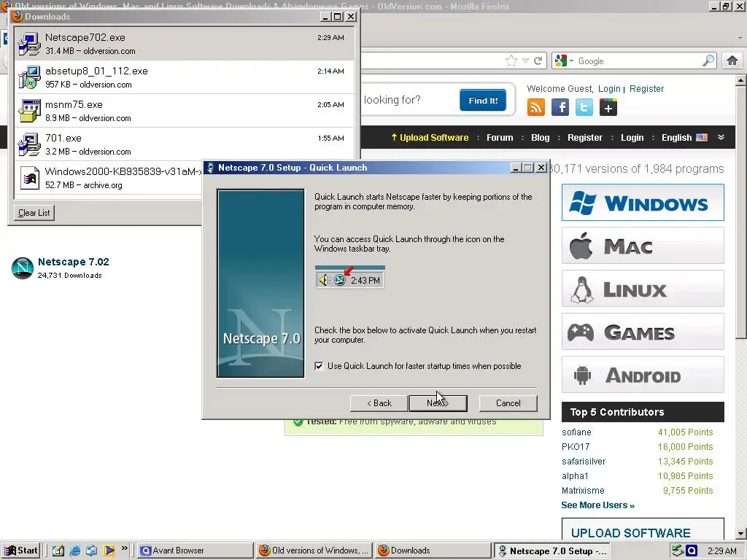This screenshot has height=560, width=747.
Task: Click the search magnifier in Google box
Action: point(708,61)
